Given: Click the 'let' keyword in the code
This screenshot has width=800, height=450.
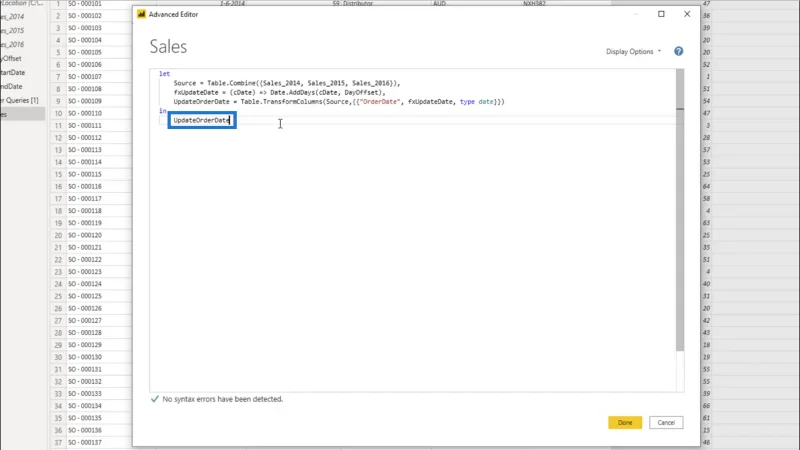Looking at the screenshot, I should [164, 73].
